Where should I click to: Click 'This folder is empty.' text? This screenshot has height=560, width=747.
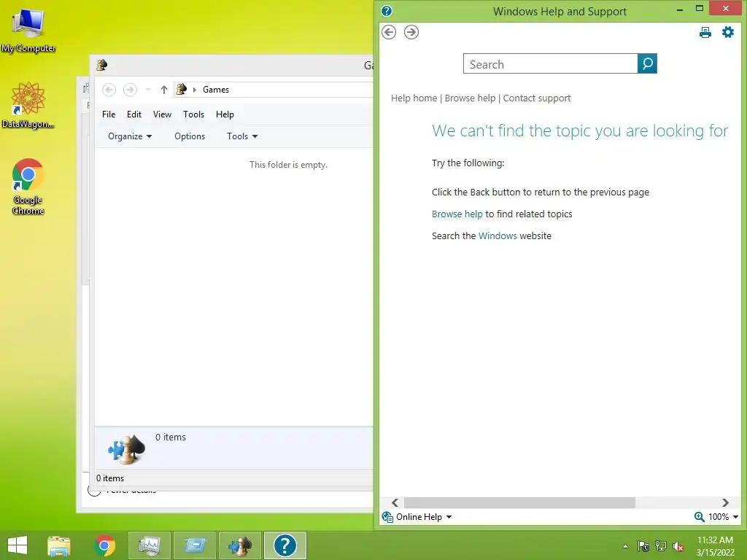[288, 165]
